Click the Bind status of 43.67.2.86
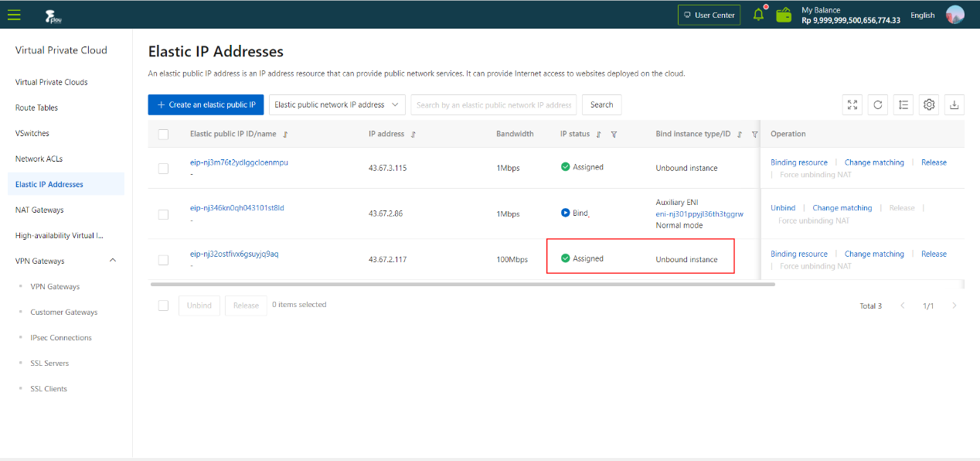 (x=575, y=213)
